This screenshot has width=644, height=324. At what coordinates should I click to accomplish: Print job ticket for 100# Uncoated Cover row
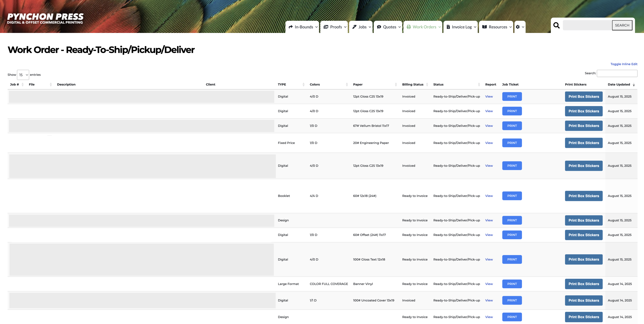(512, 301)
